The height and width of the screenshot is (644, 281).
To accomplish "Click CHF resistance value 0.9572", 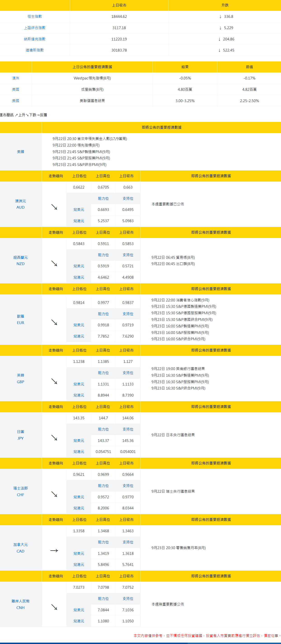I will coord(103,497).
